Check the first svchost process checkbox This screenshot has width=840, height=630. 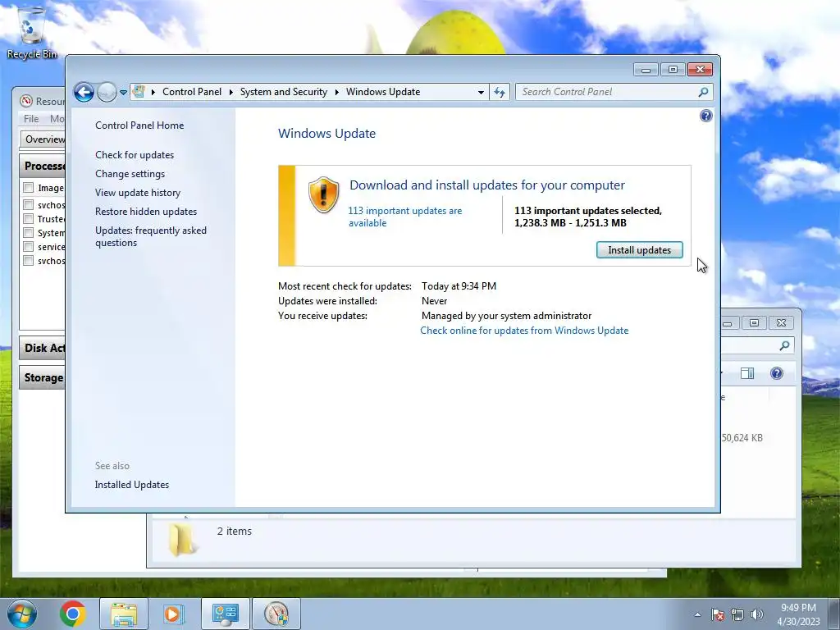[x=29, y=204]
